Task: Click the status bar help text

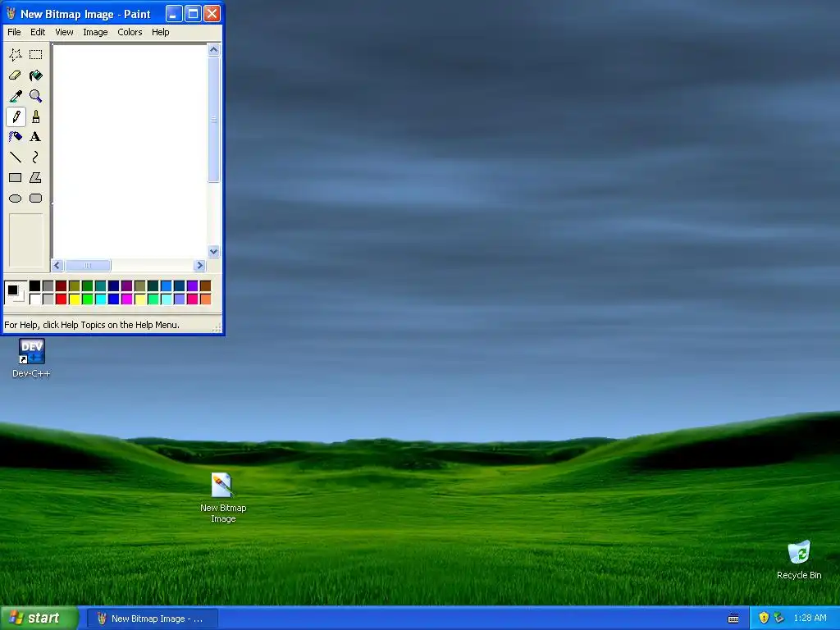Action: [92, 325]
